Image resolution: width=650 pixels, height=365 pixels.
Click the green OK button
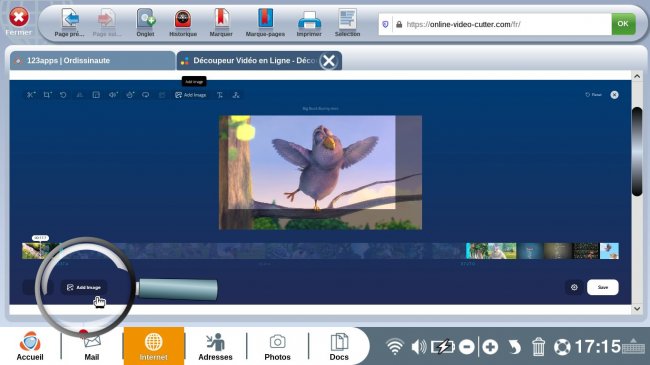click(623, 24)
